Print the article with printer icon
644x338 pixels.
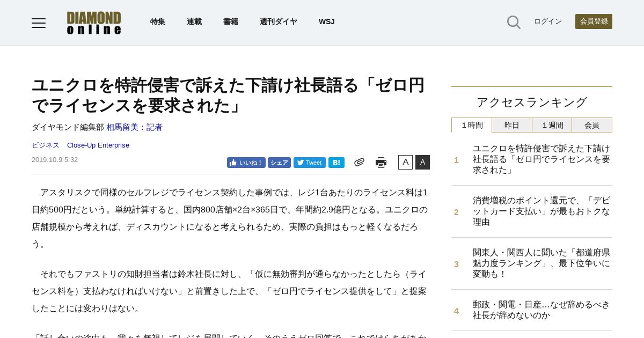pyautogui.click(x=381, y=163)
